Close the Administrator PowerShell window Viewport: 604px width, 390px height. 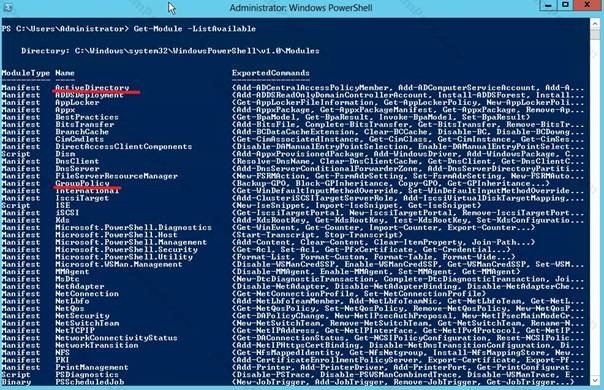587,5
